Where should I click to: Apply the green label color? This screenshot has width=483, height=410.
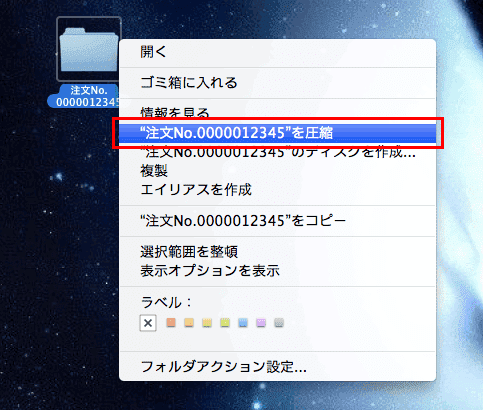pyautogui.click(x=225, y=322)
